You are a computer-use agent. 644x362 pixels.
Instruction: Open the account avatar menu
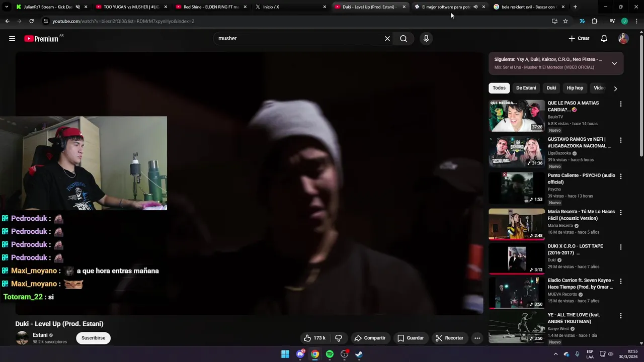(x=623, y=39)
